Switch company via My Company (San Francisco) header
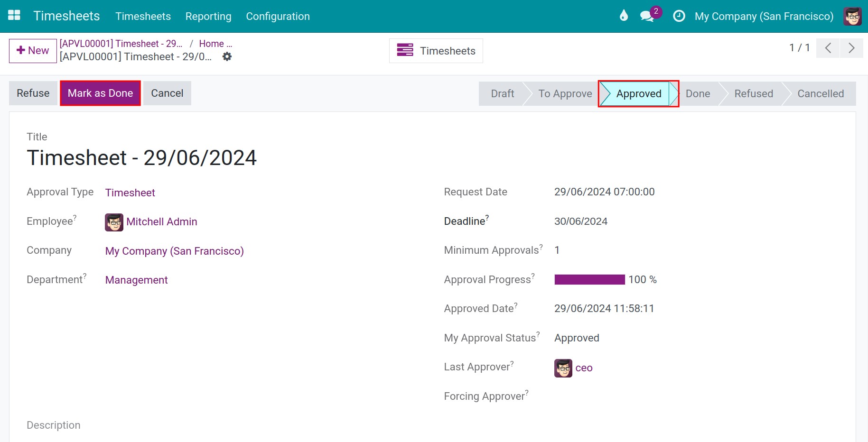The image size is (868, 442). [764, 16]
